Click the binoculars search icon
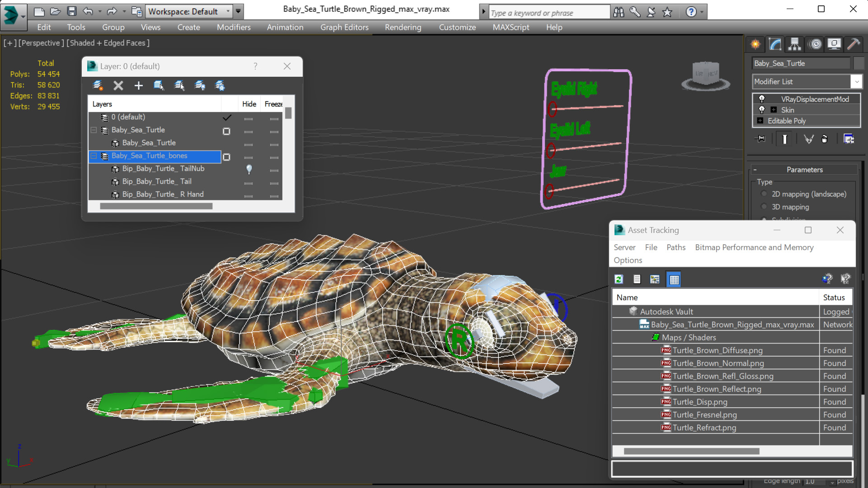 (x=619, y=12)
